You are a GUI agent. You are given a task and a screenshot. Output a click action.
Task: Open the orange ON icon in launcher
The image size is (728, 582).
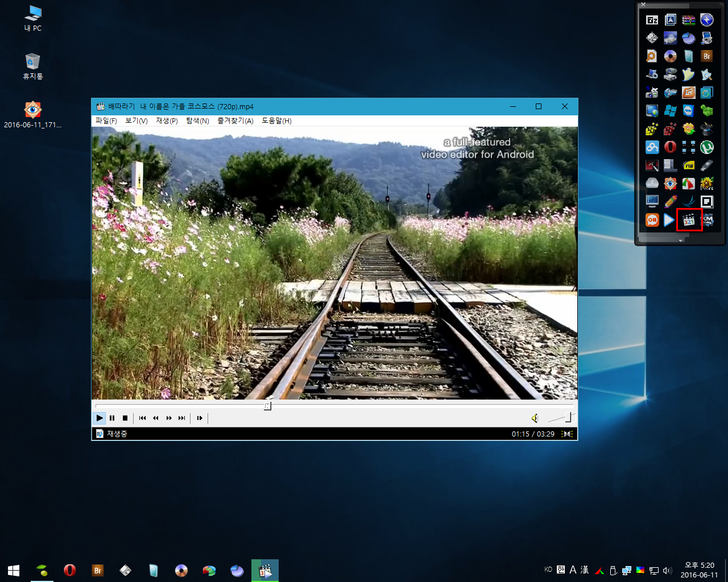point(652,220)
